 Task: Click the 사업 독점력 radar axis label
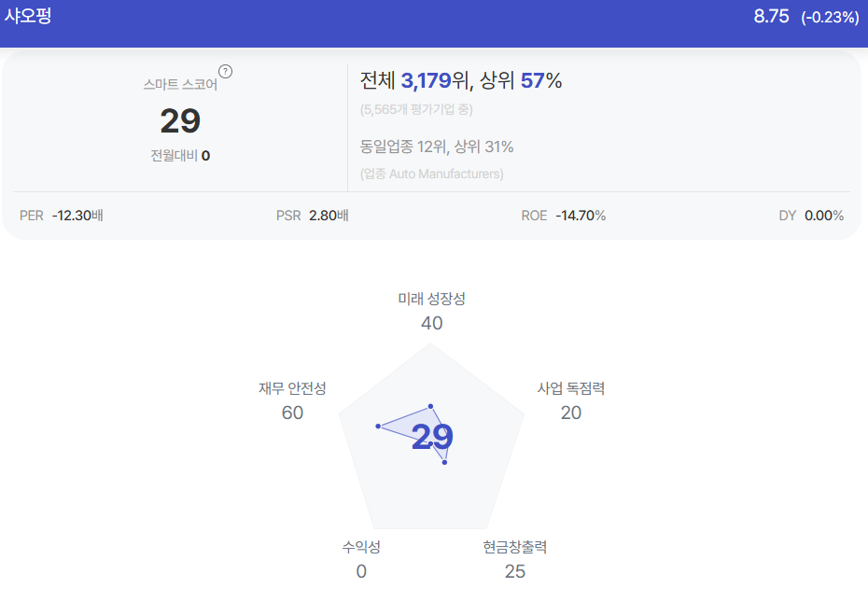(571, 388)
